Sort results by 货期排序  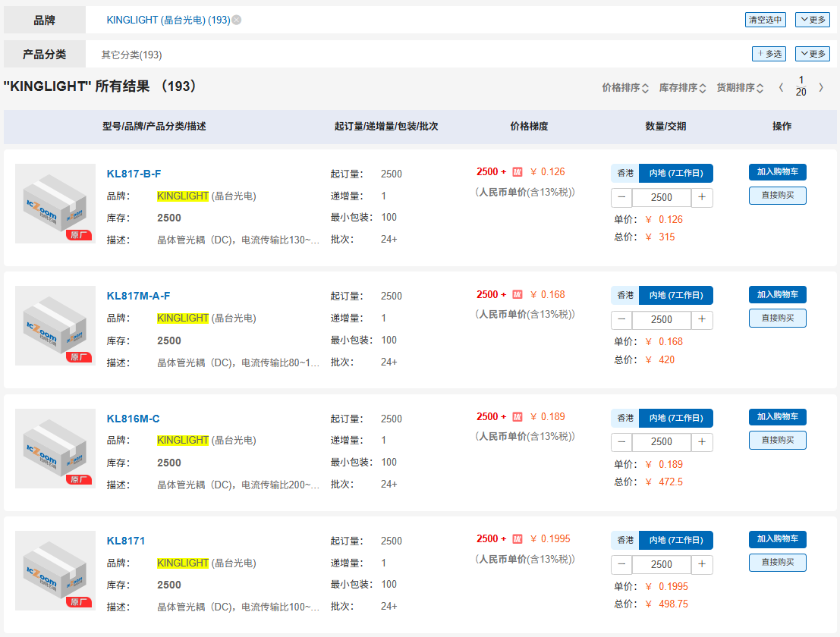(740, 88)
